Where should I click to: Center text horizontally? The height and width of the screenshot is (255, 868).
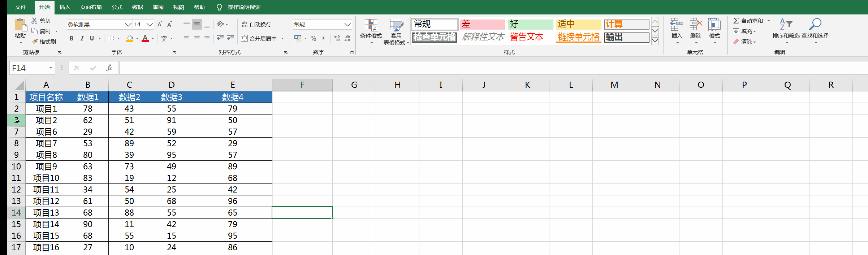197,38
